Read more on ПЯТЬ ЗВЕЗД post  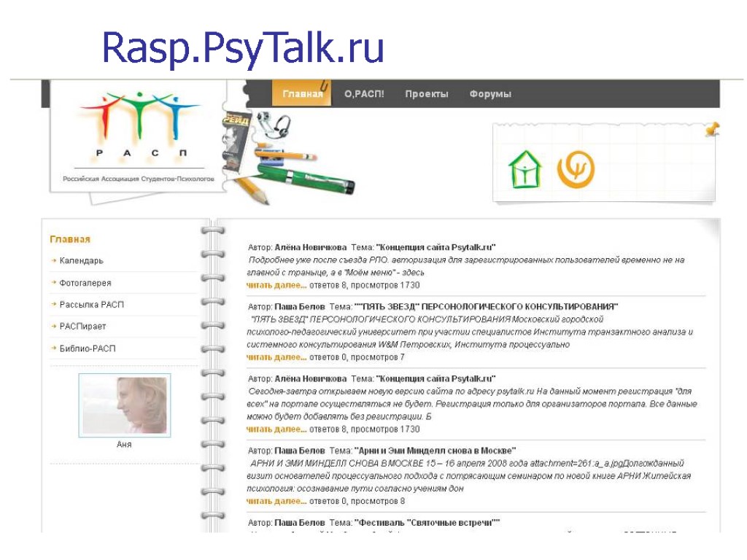(x=276, y=357)
